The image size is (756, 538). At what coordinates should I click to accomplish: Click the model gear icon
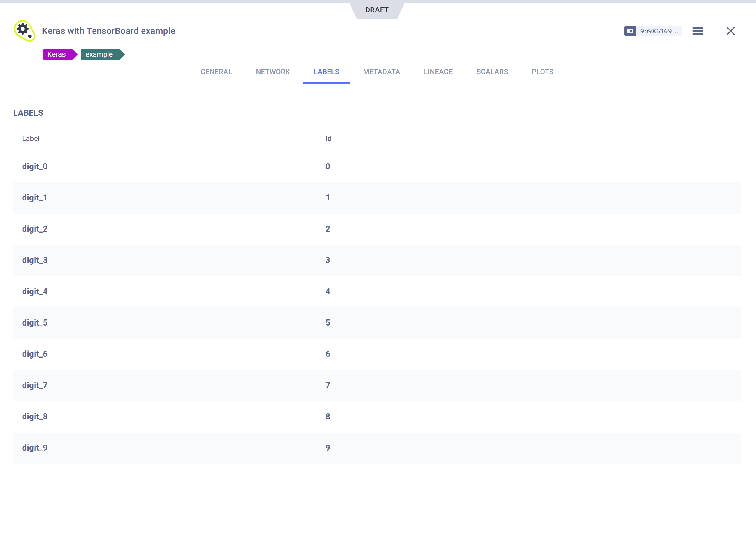24,31
